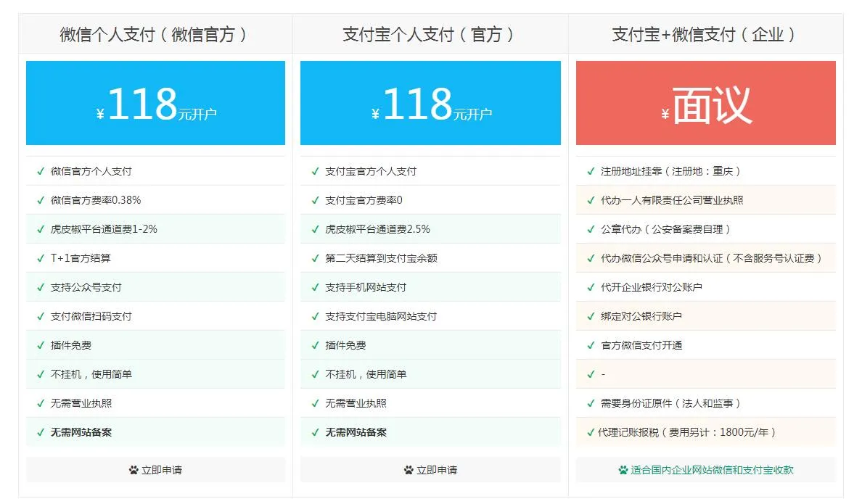This screenshot has height=504, width=862.
Task: Click the paw icon in WeChat column's 立即申请
Action: pos(134,470)
